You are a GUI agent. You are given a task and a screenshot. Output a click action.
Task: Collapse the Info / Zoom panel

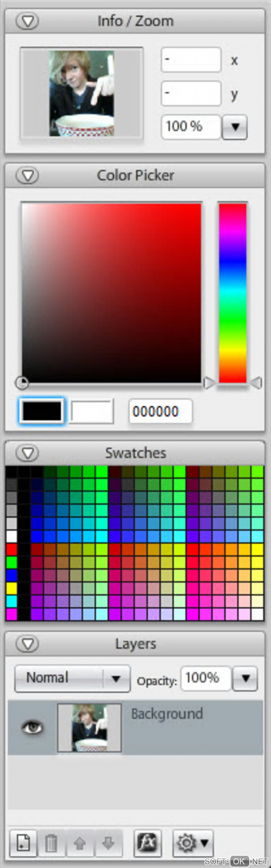tap(28, 21)
